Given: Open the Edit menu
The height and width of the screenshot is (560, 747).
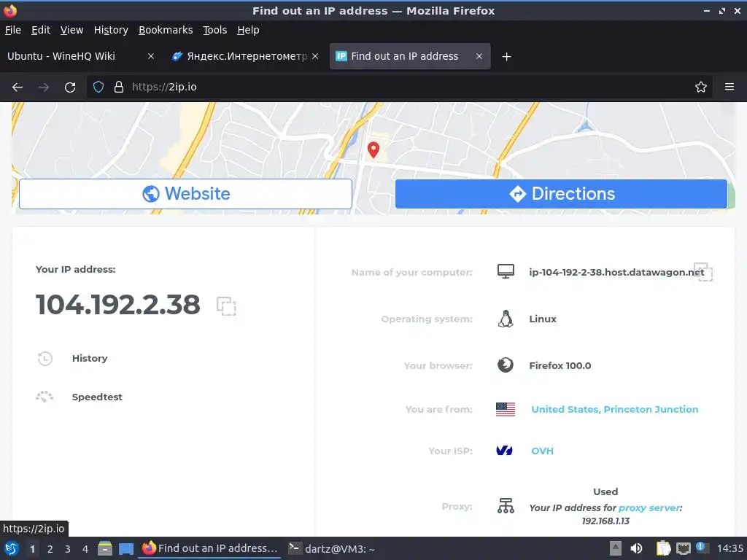Looking at the screenshot, I should point(41,30).
